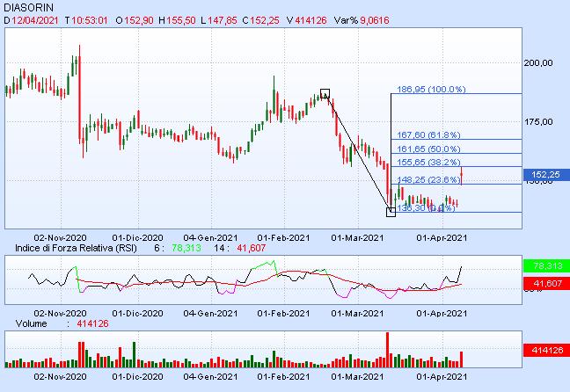
Task: Click the high price 155,50
Action: pyautogui.click(x=181, y=20)
